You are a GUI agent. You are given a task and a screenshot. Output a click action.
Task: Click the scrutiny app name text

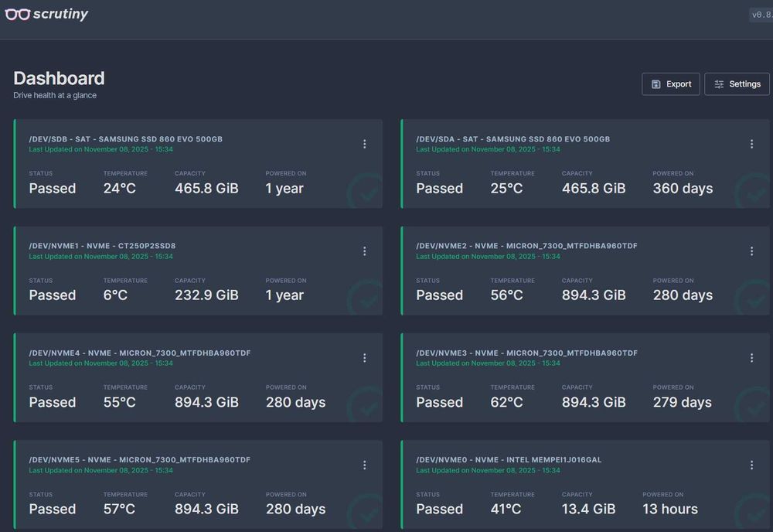coord(60,14)
